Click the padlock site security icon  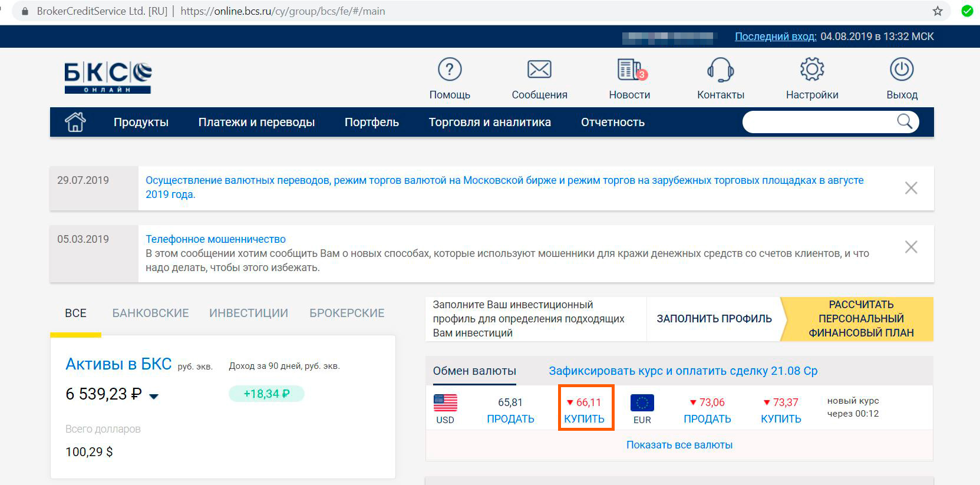[x=25, y=11]
